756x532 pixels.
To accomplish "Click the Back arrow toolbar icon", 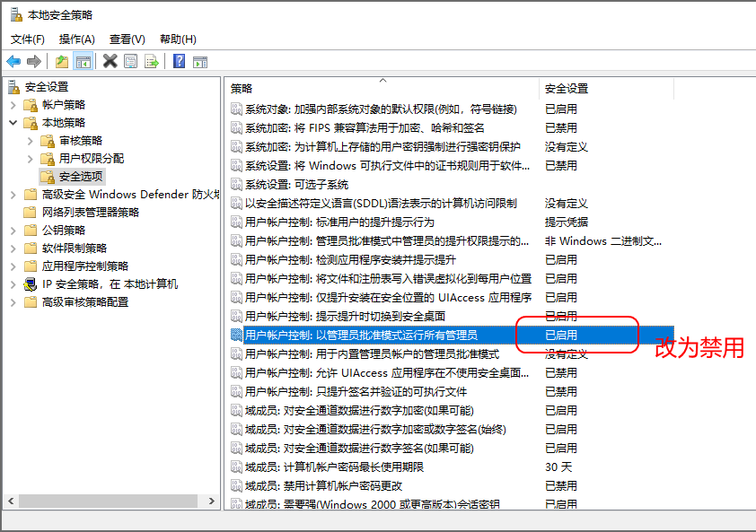I will point(13,62).
